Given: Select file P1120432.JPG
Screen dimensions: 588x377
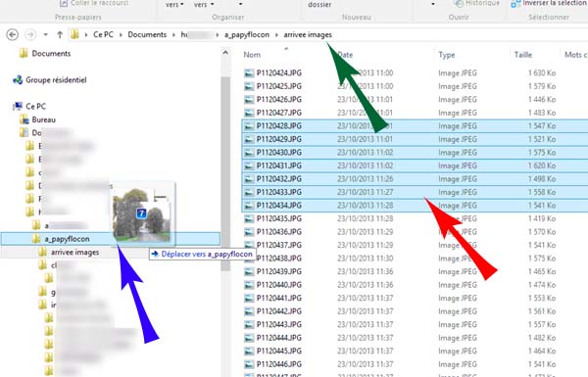Looking at the screenshot, I should (x=279, y=179).
